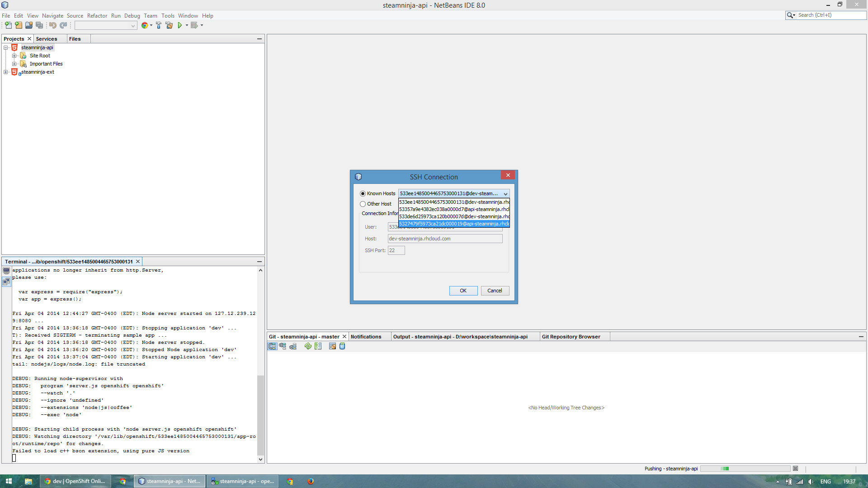Click Git commit all icon
This screenshot has width=868, height=488.
pos(342,346)
